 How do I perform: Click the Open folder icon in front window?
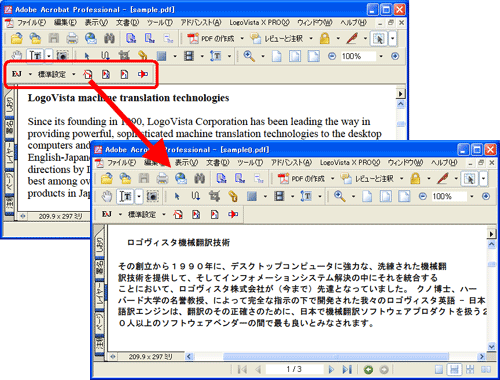tap(107, 179)
